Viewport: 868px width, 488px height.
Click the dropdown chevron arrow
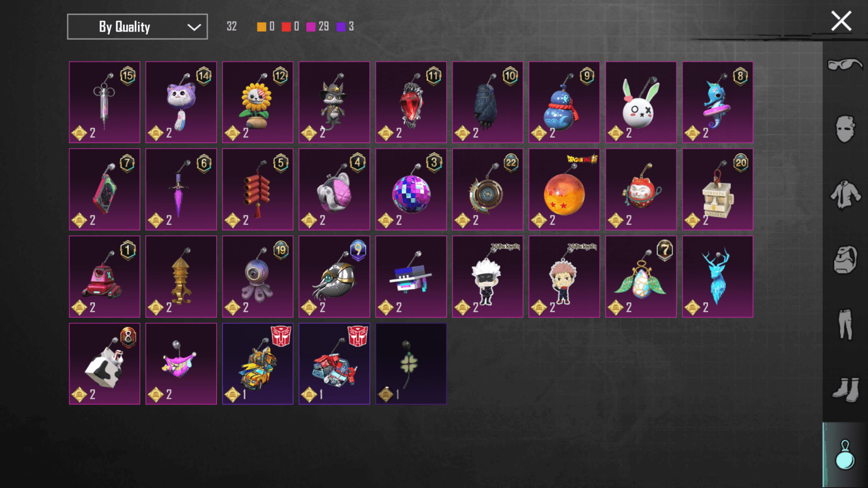[194, 27]
